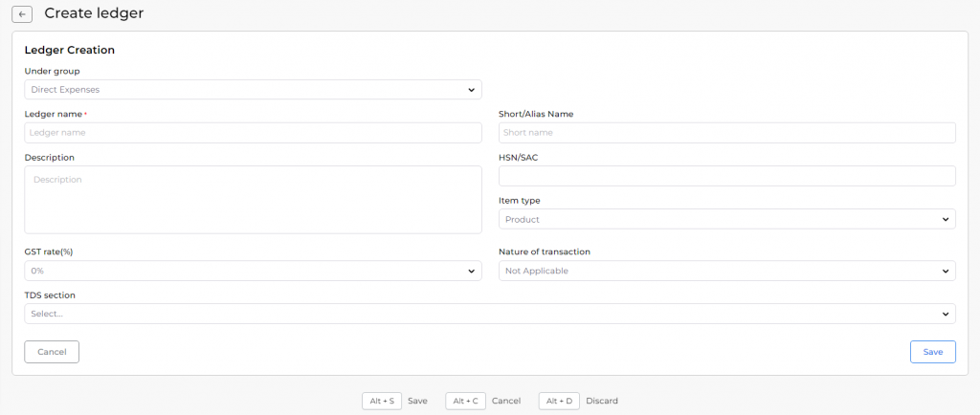Expand the Item type dropdown
The image size is (980, 415).
tap(727, 219)
